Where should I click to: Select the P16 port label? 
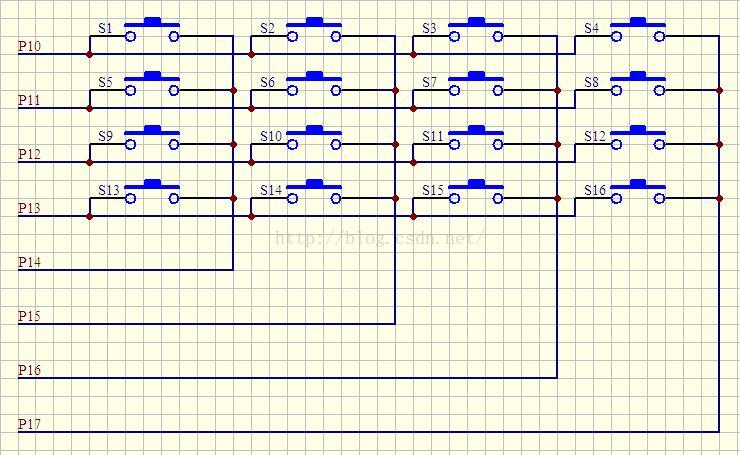point(29,370)
